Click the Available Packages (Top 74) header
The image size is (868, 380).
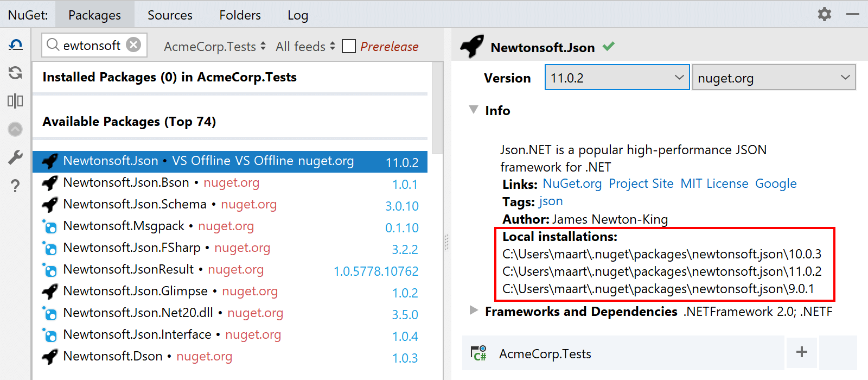[129, 122]
